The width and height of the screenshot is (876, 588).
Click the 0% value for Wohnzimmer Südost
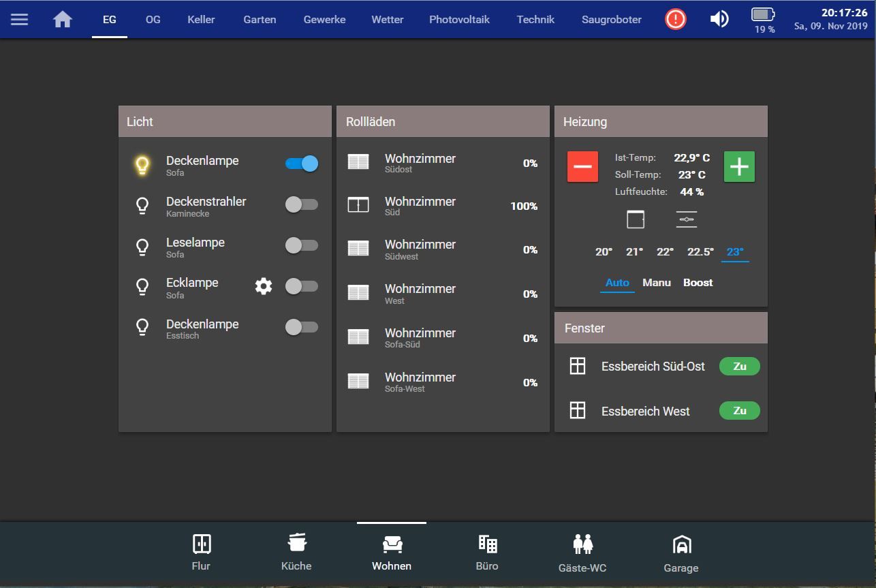[x=530, y=163]
